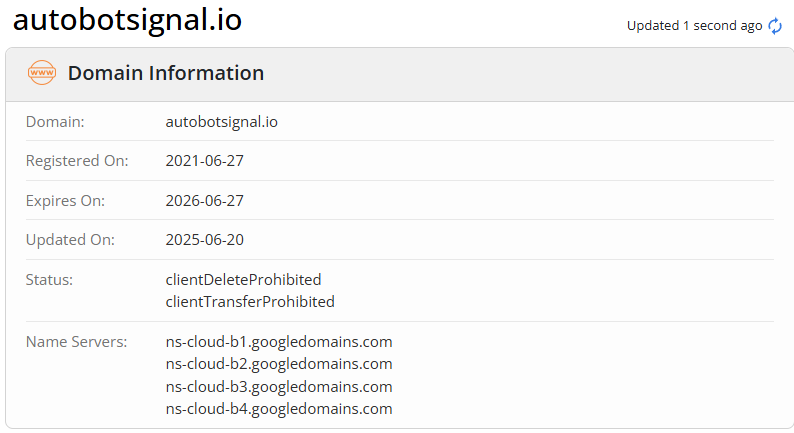Click name server ns-cloud-b2.googledomains.com
Image resolution: width=794 pixels, height=433 pixels.
(x=279, y=364)
